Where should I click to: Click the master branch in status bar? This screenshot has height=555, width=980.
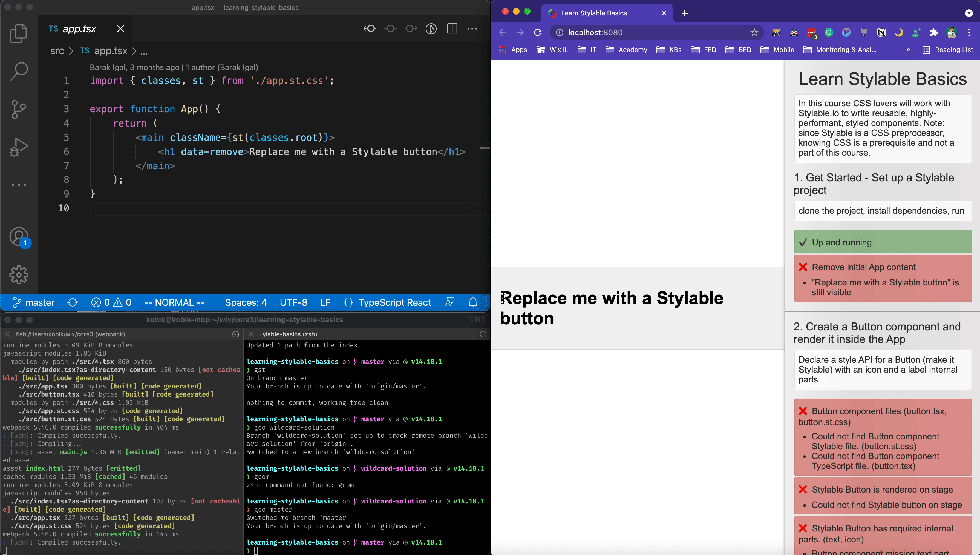tap(33, 303)
